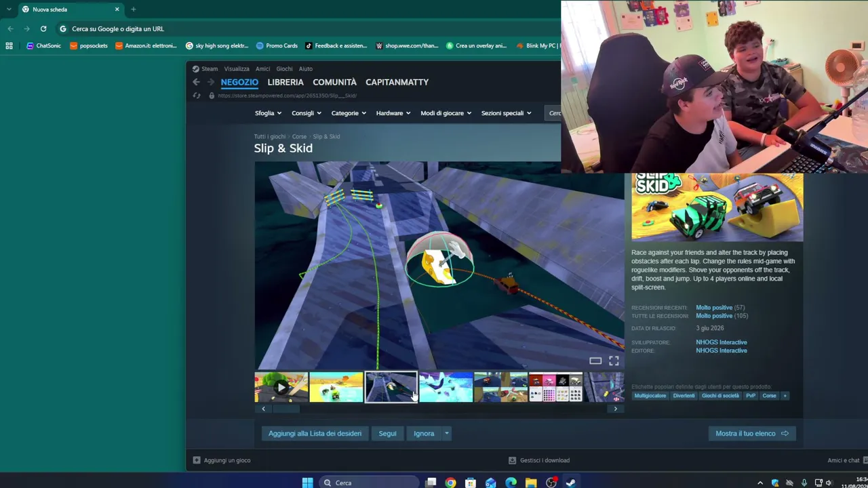
Task: Open a new Chrome tab
Action: point(134,9)
